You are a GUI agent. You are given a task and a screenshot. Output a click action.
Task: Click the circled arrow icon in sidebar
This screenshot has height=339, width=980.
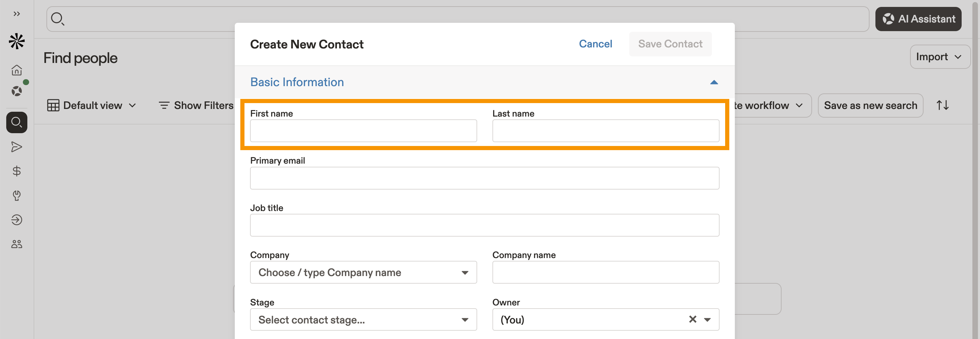pyautogui.click(x=16, y=220)
